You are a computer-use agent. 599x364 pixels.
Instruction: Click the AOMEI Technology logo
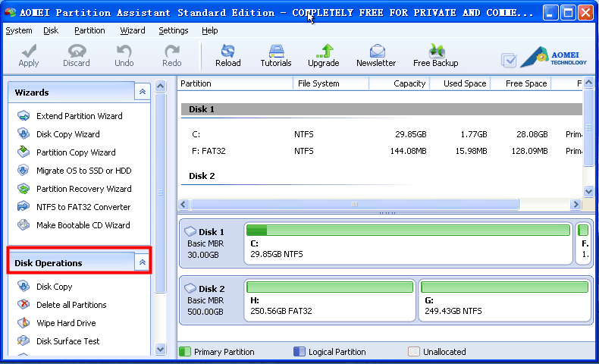[554, 58]
